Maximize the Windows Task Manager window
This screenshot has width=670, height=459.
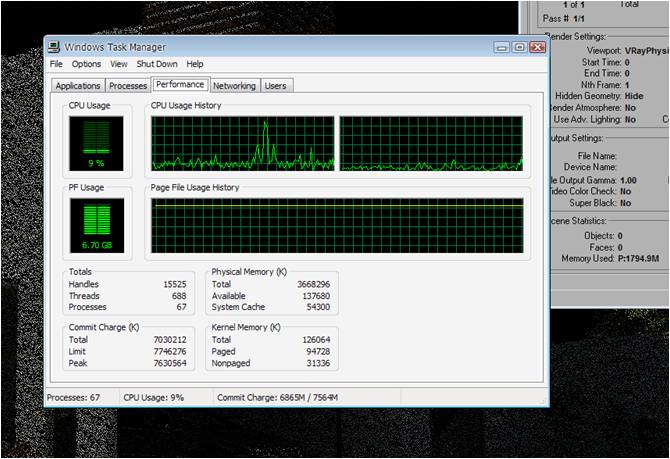[x=520, y=47]
